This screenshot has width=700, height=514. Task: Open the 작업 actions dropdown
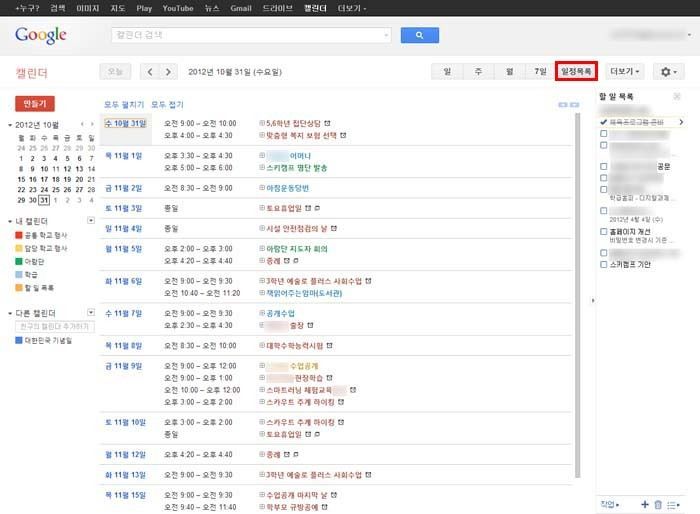coord(610,505)
